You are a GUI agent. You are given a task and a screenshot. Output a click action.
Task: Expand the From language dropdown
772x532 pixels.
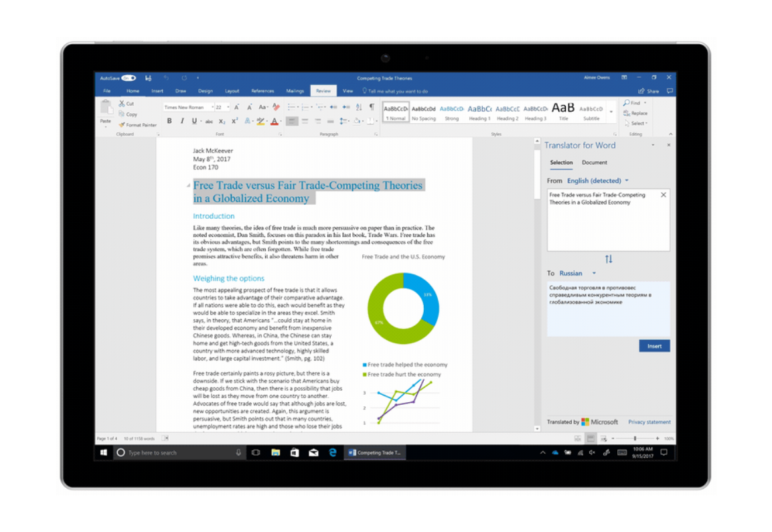[x=627, y=181]
